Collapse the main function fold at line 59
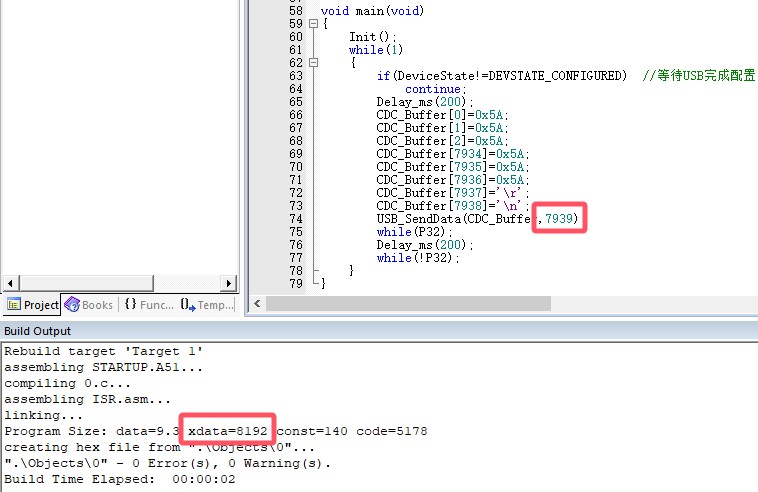The image size is (758, 492). pyautogui.click(x=313, y=24)
